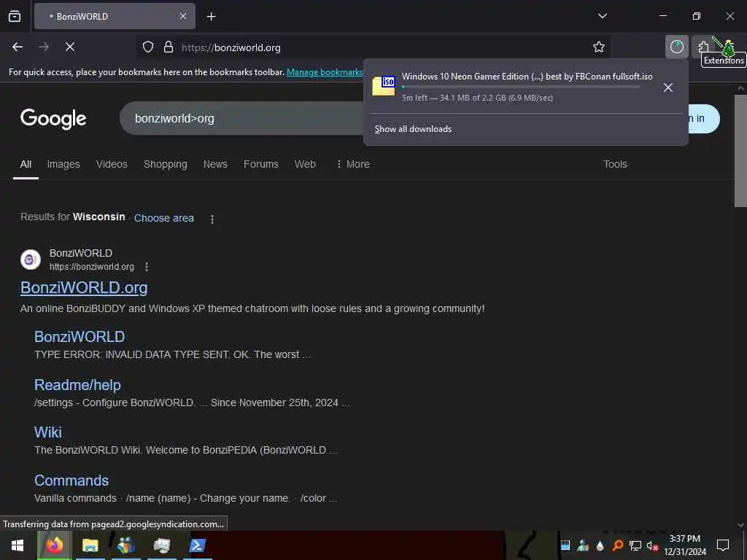
Task: Click the muted volume tray icon
Action: point(651,546)
